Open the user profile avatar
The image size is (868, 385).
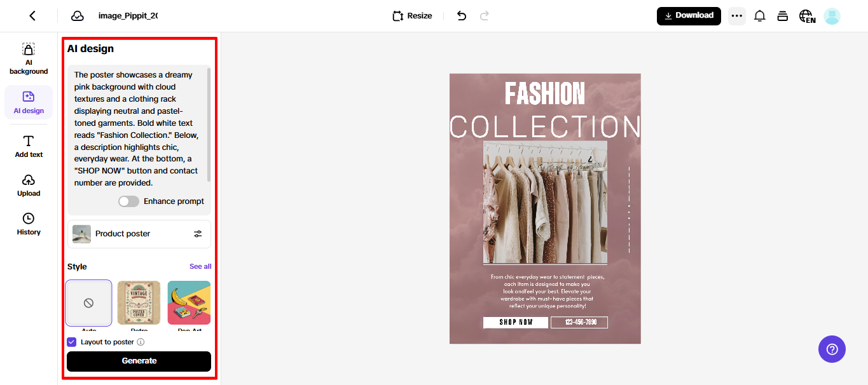832,17
